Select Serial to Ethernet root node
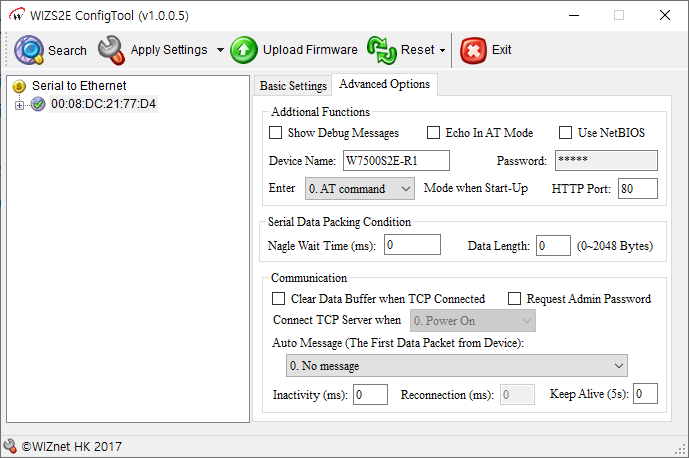 tap(79, 86)
